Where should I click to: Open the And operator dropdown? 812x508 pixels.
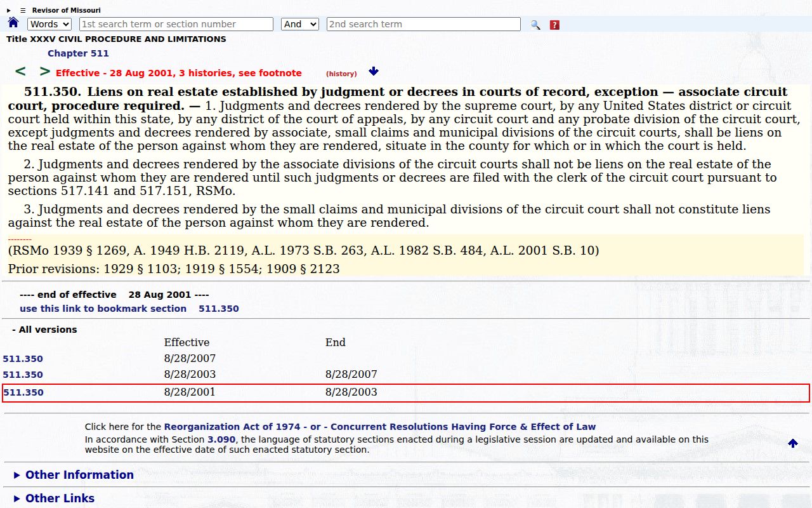(300, 24)
